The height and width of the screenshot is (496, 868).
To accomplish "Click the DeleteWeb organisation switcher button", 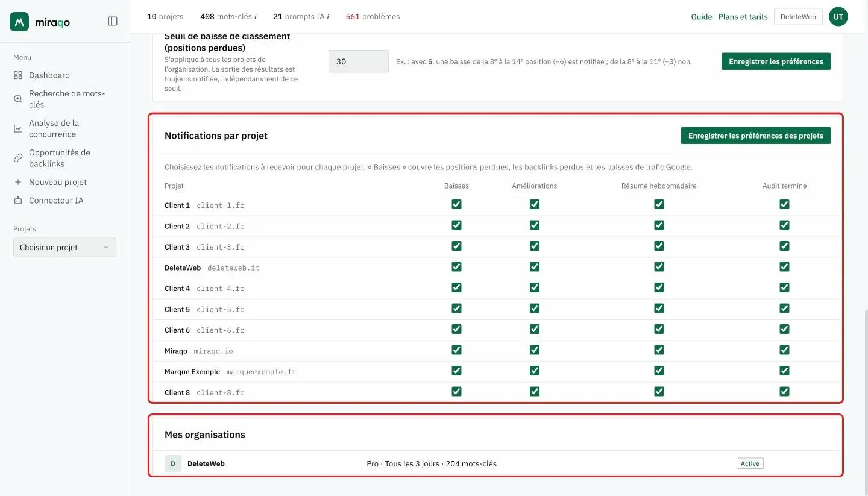I will pyautogui.click(x=798, y=17).
